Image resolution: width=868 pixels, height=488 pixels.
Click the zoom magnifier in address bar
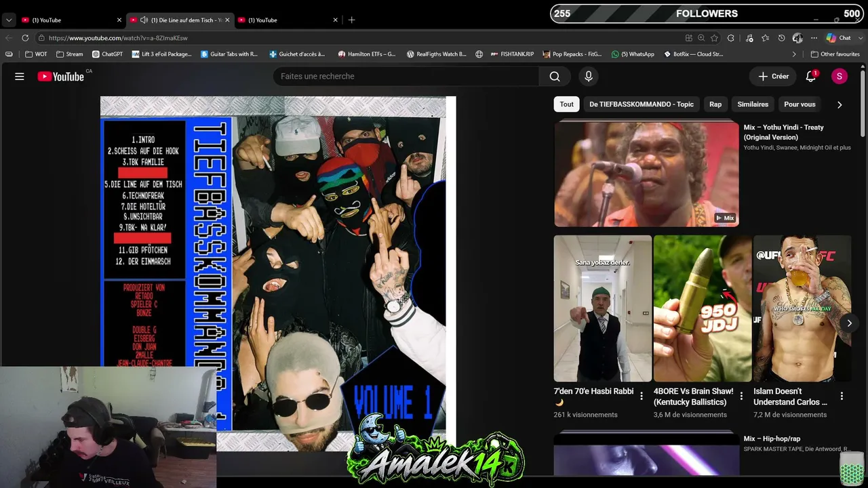click(x=701, y=38)
